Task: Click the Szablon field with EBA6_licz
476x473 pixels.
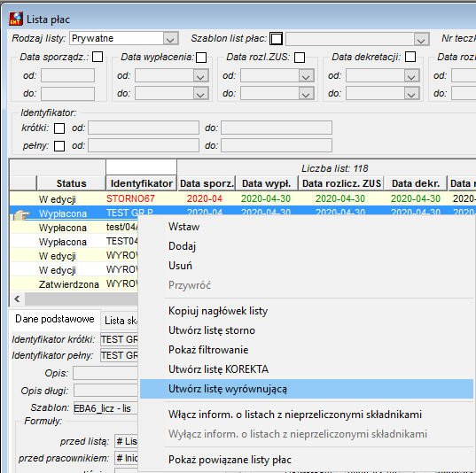Action: 106,408
